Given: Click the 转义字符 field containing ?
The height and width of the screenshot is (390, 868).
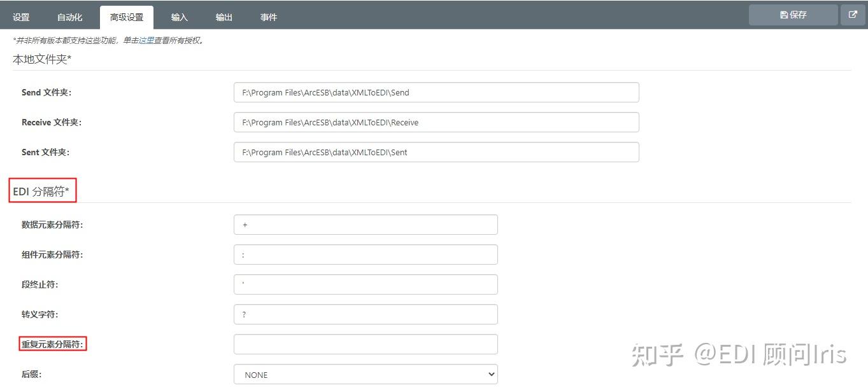Looking at the screenshot, I should point(365,314).
